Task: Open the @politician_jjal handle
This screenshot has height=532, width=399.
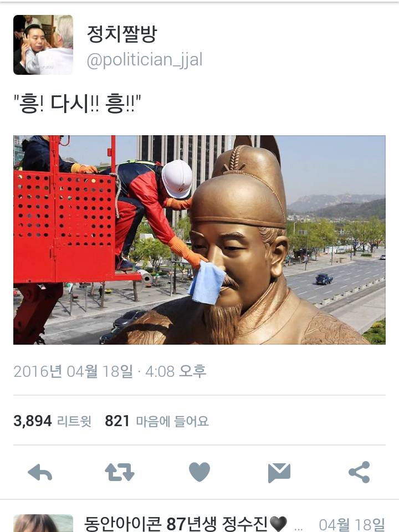Action: pos(145,60)
